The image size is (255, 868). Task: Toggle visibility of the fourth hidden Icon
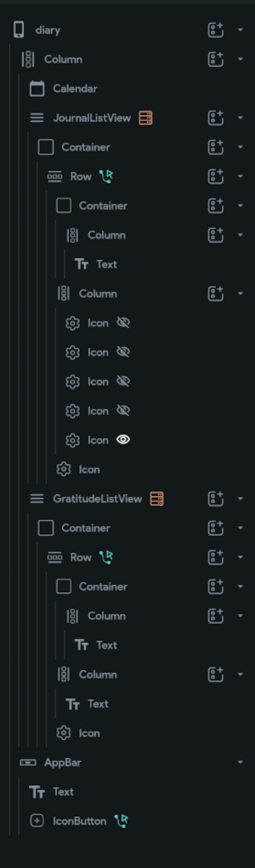click(123, 410)
